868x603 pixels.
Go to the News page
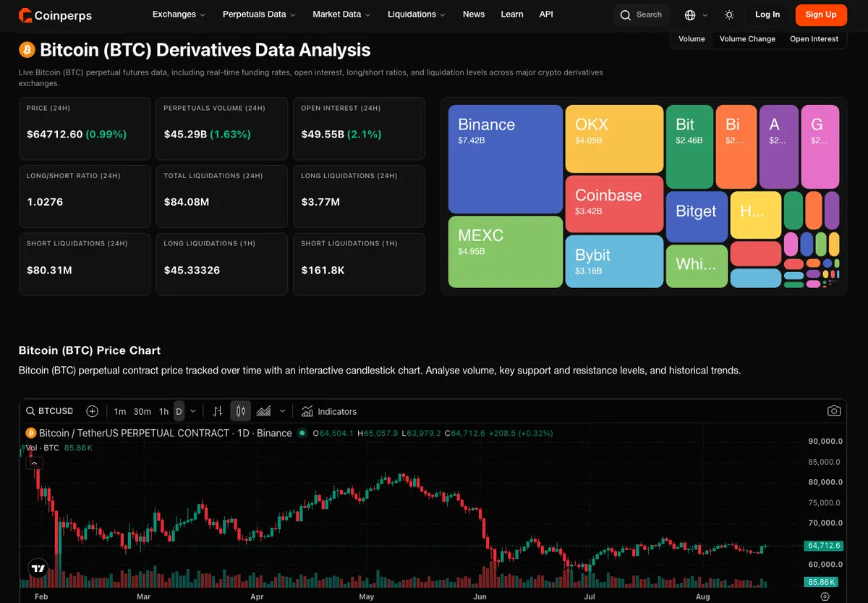point(474,14)
